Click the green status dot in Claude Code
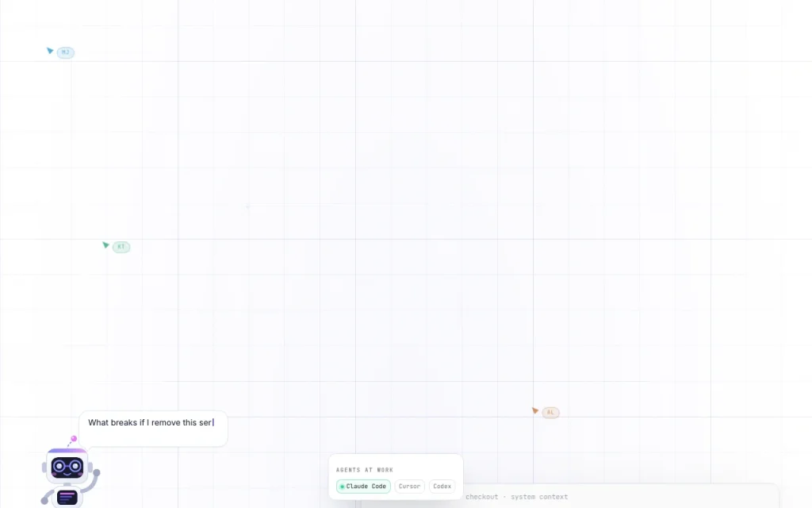The image size is (812, 508). (342, 487)
